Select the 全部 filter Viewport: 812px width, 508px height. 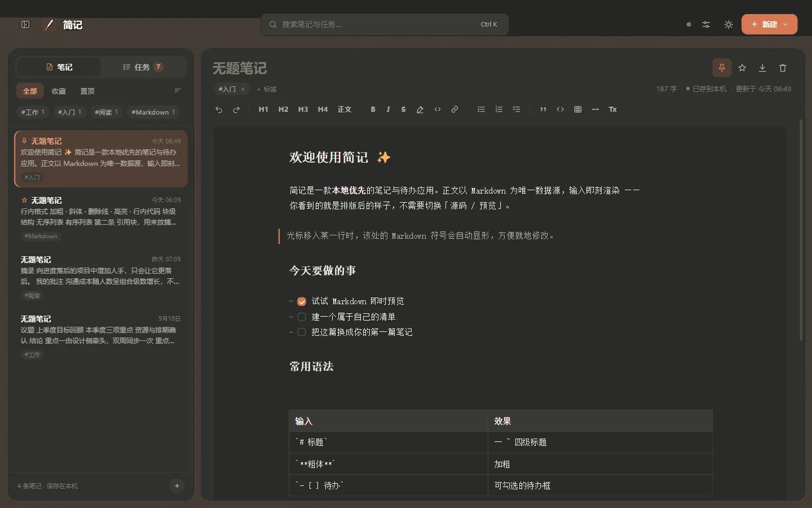click(30, 91)
